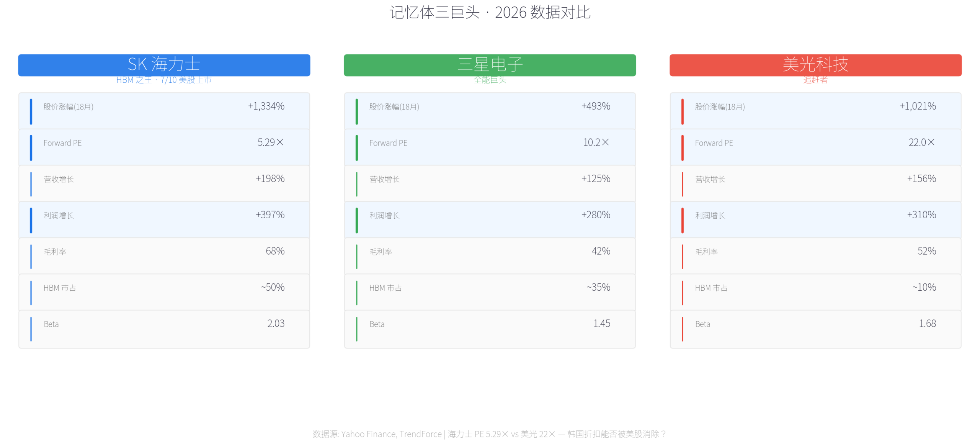This screenshot has height=445, width=980.
Task: Select 美光科技 Forward PE value 22.0×
Action: point(922,142)
